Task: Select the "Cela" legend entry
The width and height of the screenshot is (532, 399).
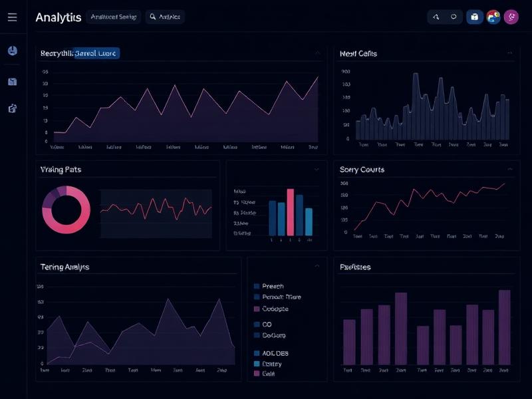Action: (265, 374)
